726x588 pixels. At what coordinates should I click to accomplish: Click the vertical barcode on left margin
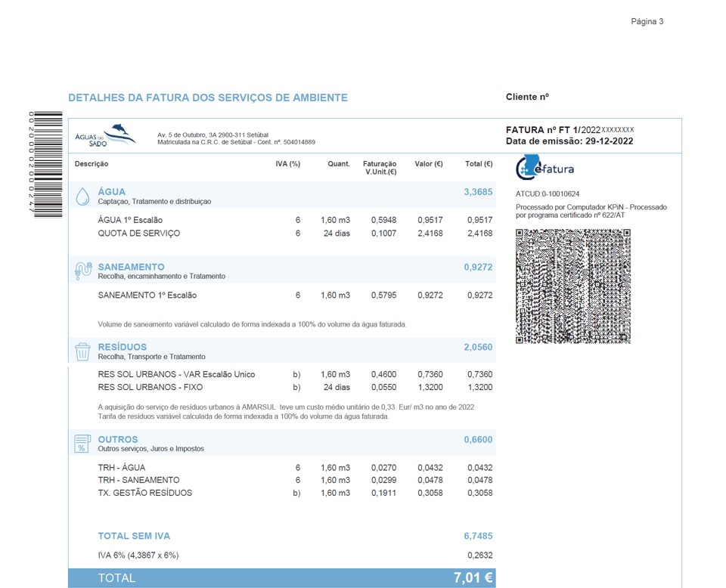[x=46, y=164]
